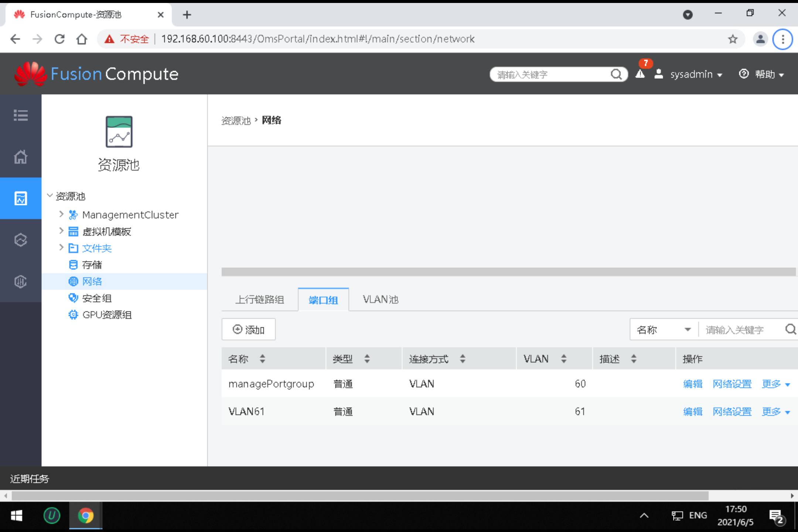Click the alarm bell showing 7 alerts

click(640, 74)
